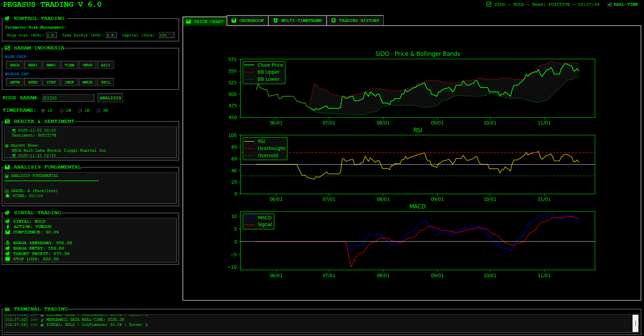
Task: Click the Kontrol Trading panel icon
Action: coord(7,18)
